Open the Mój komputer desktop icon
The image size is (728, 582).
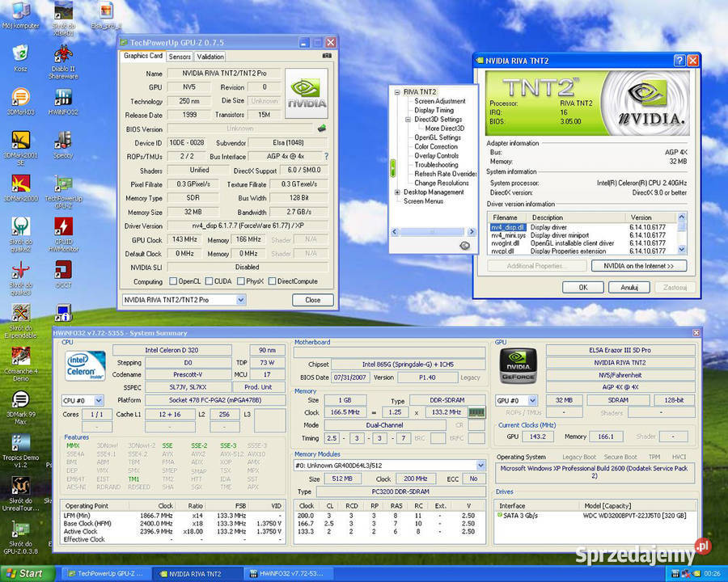[20, 15]
